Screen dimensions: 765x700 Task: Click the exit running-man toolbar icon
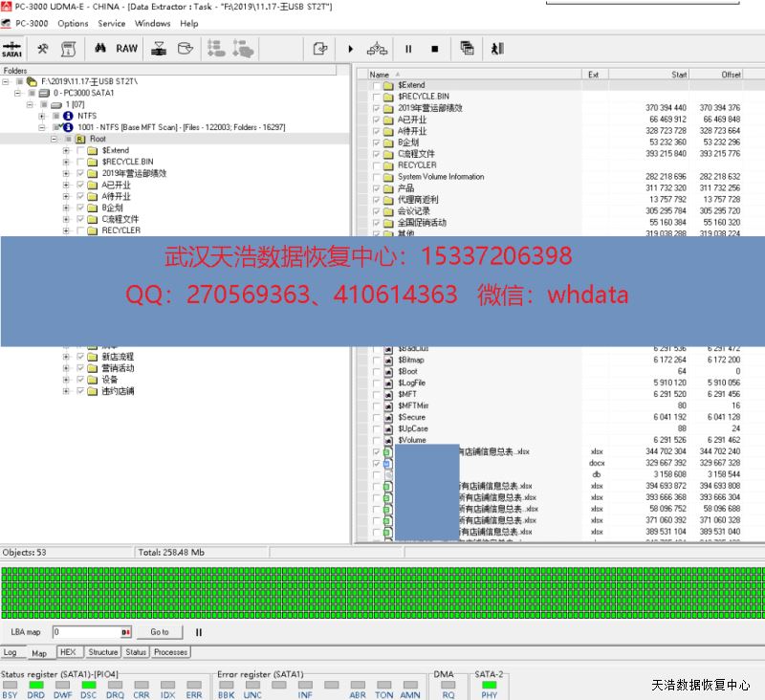tap(496, 49)
